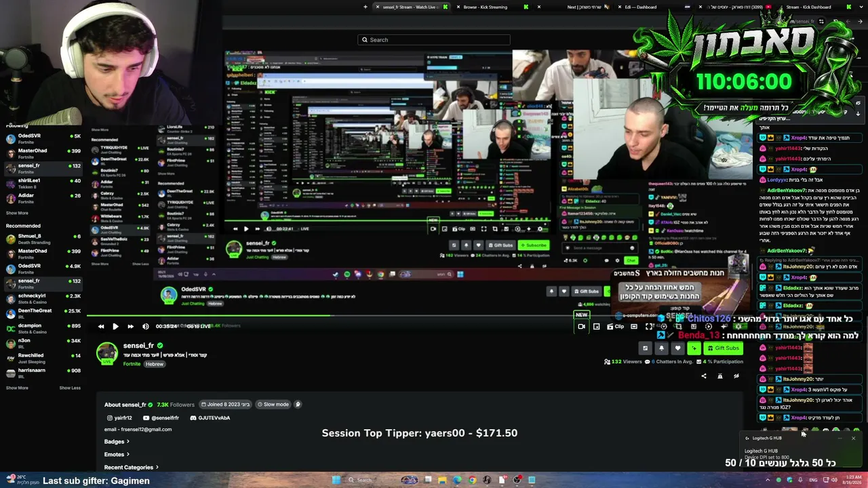Follow the channel with the heart icon

(677, 348)
